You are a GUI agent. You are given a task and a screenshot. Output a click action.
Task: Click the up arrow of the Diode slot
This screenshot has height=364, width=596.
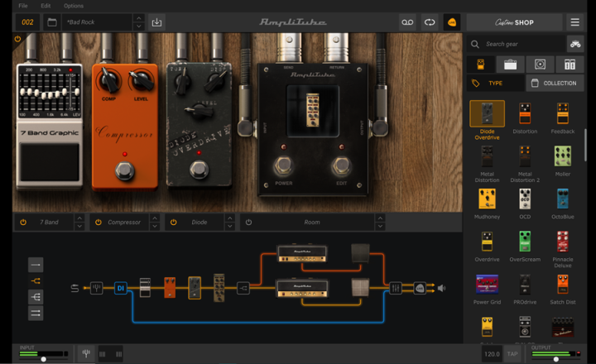point(229,218)
